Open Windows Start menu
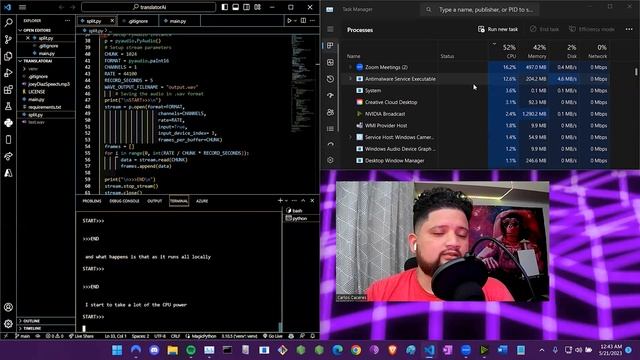640x360 pixels. coord(117,350)
